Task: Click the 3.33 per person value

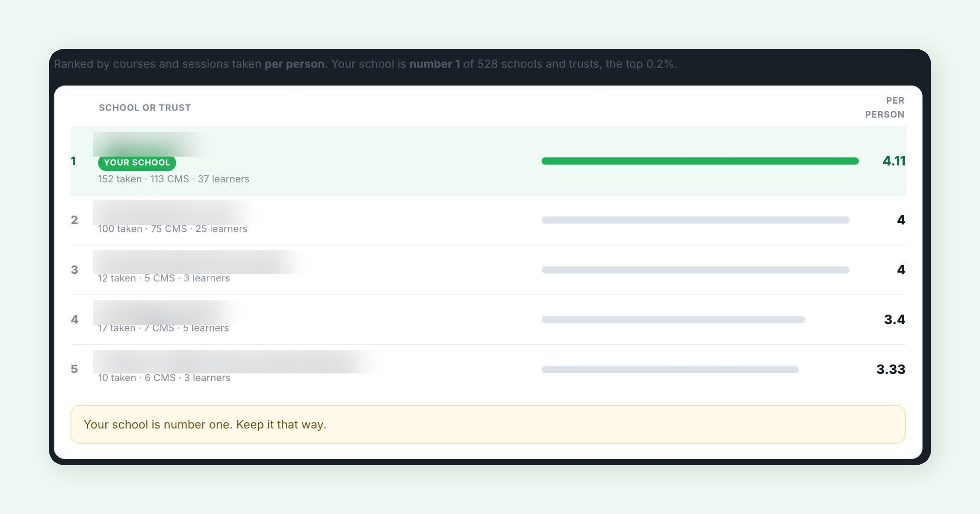Action: point(891,369)
